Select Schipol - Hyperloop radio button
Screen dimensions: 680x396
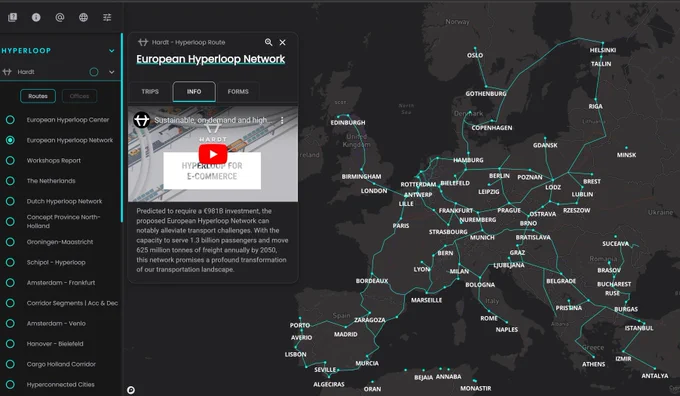click(x=10, y=262)
